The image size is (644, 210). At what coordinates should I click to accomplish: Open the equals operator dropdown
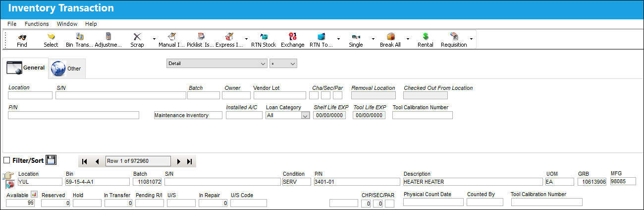283,64
